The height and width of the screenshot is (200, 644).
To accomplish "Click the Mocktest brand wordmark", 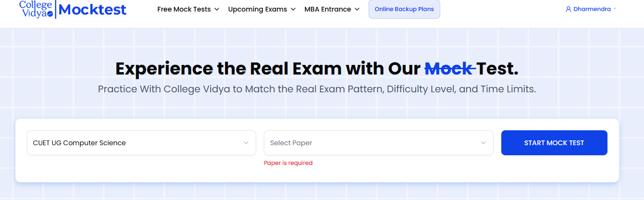I will (93, 9).
